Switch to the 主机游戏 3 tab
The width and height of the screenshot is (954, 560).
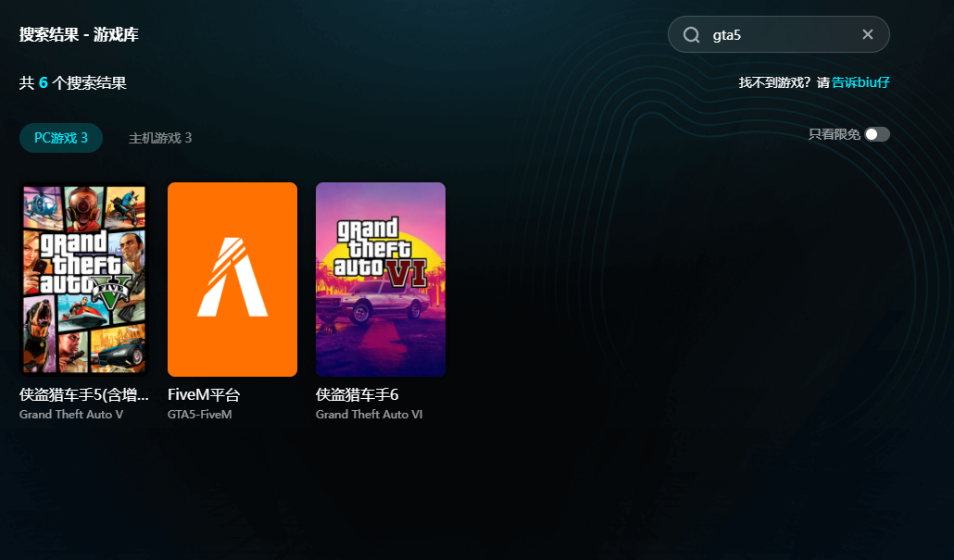pos(160,138)
